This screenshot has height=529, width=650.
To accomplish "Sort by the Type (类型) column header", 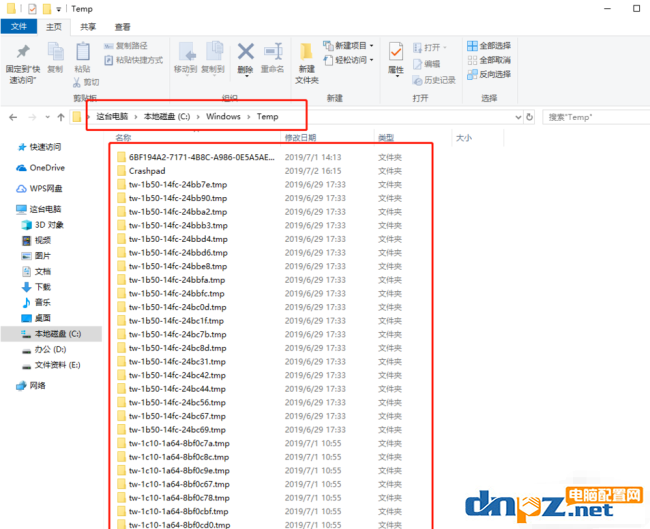I will pyautogui.click(x=386, y=138).
